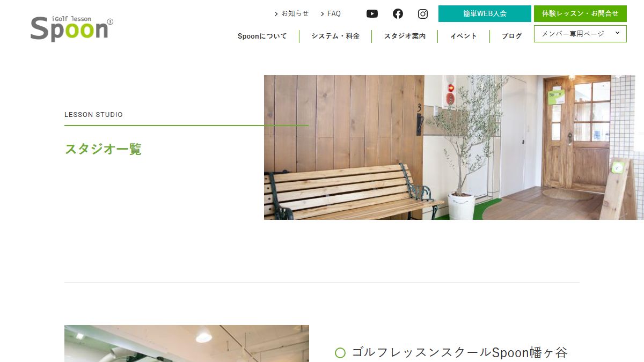
Task: Click the 幡ヶ谷 studio interior photo
Action: point(187,343)
